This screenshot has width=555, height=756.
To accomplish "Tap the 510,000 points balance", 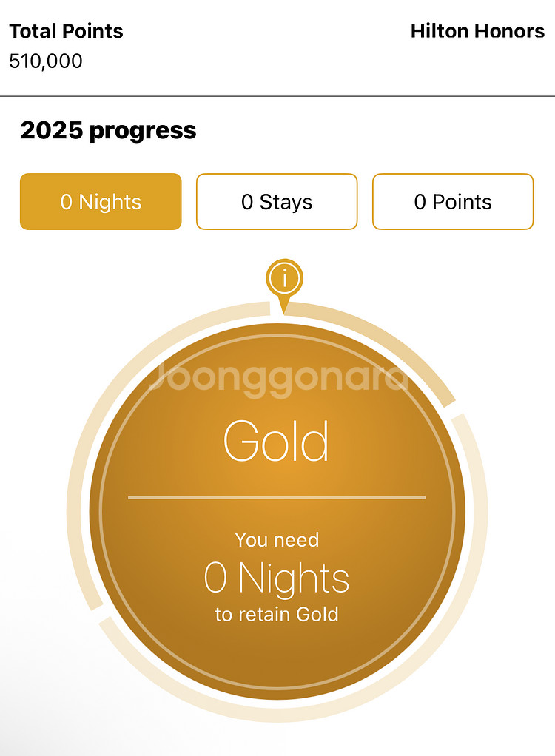I will point(46,61).
